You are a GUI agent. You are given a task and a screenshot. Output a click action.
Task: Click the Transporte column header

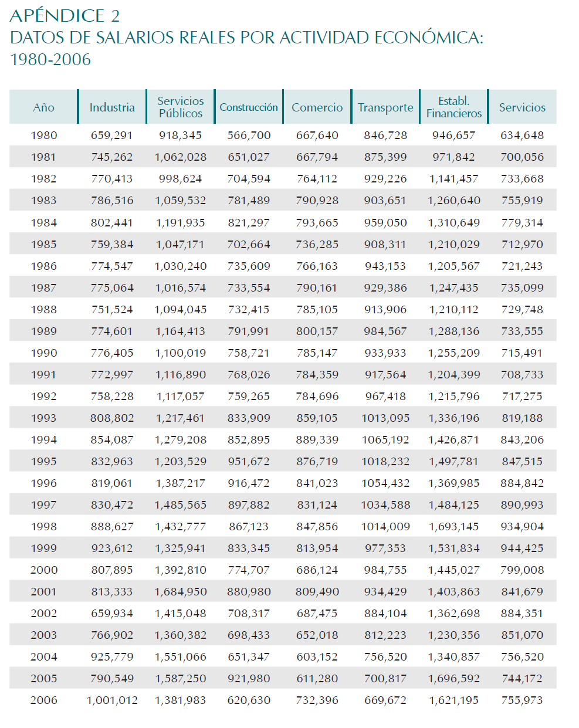pyautogui.click(x=385, y=107)
